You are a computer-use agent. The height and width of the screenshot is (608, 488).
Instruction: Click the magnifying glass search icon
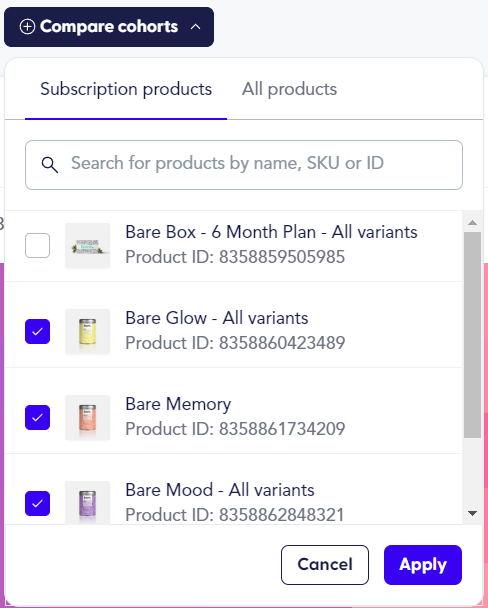click(50, 165)
